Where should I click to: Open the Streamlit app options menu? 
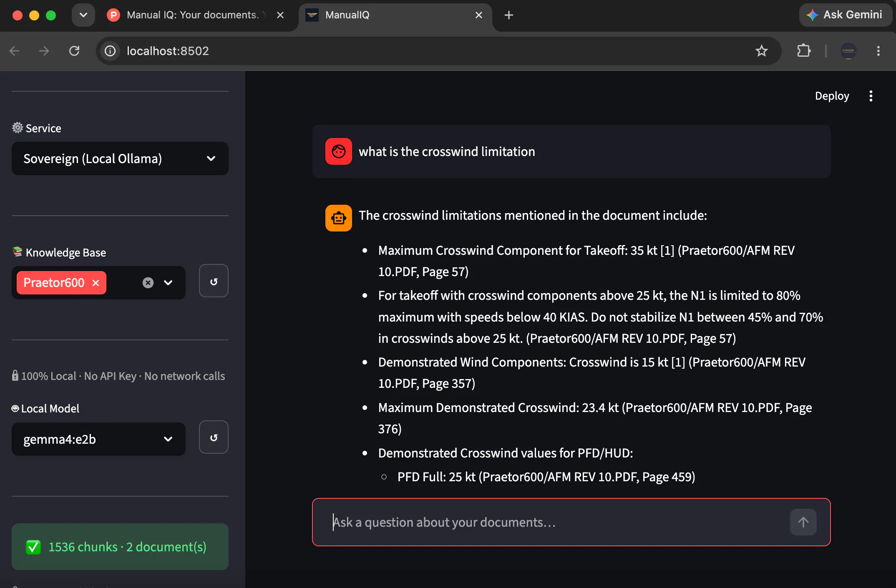pyautogui.click(x=871, y=96)
